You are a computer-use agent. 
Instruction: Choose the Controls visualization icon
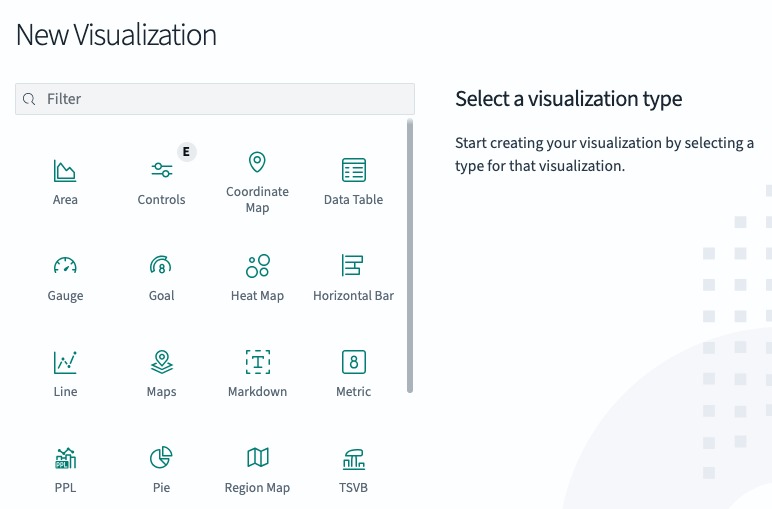coord(161,170)
